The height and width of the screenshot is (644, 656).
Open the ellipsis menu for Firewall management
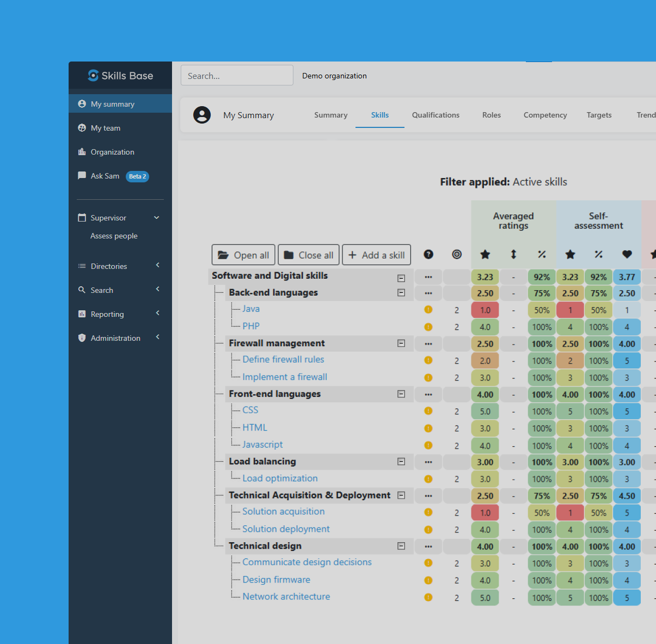(428, 344)
